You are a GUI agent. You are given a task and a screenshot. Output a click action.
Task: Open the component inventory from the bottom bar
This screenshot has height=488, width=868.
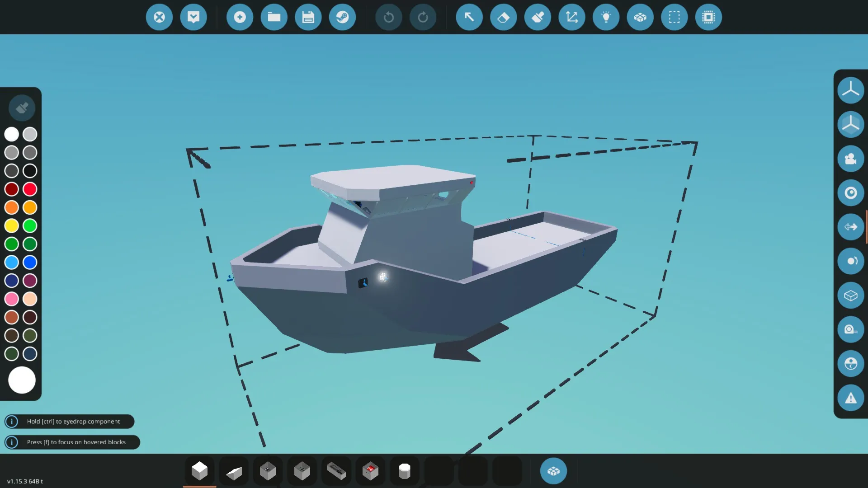[x=553, y=471]
